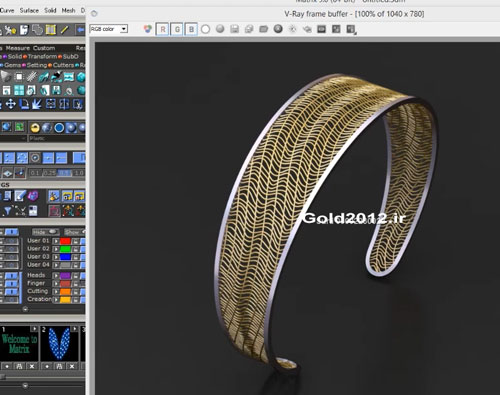
Task: Open the Custom menu tab
Action: pos(44,48)
